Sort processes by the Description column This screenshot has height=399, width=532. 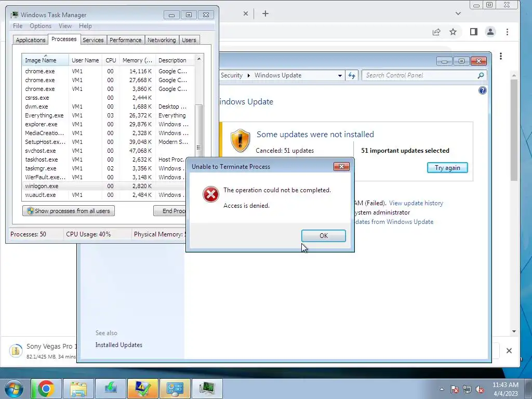[x=175, y=60]
